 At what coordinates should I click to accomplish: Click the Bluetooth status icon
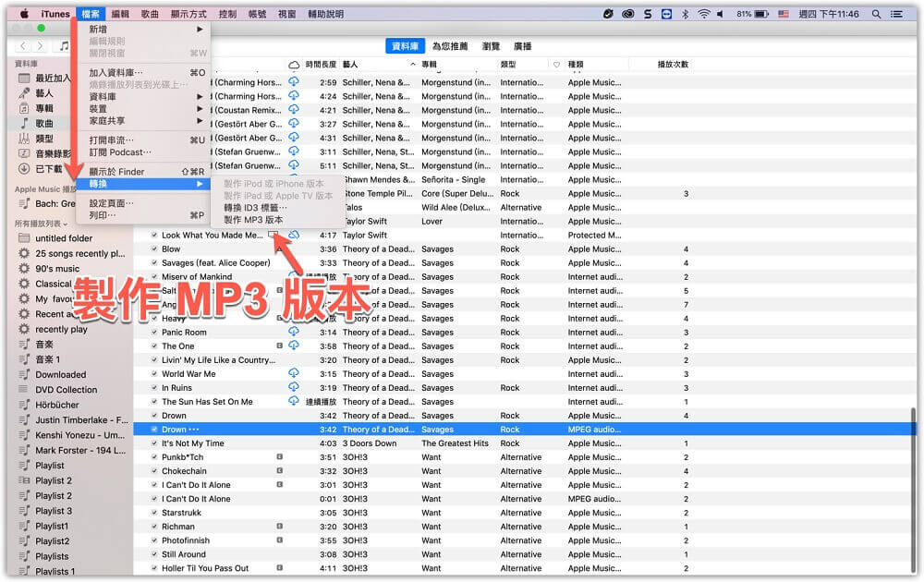click(x=685, y=14)
